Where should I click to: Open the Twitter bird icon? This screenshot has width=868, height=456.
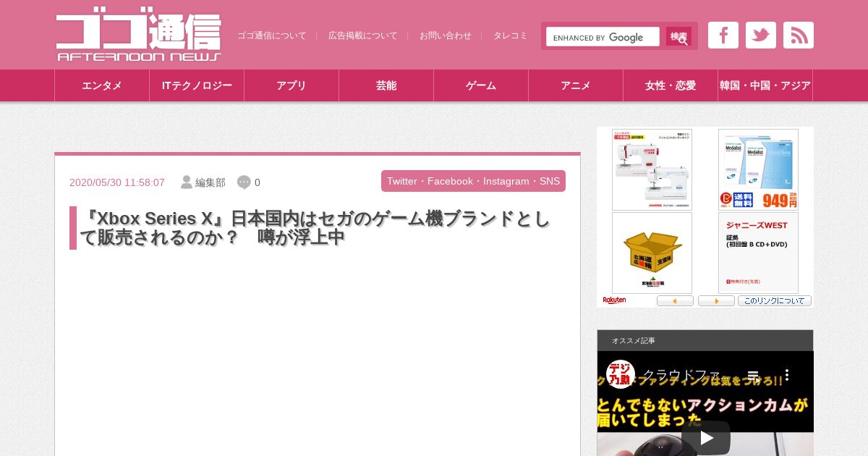pyautogui.click(x=760, y=35)
